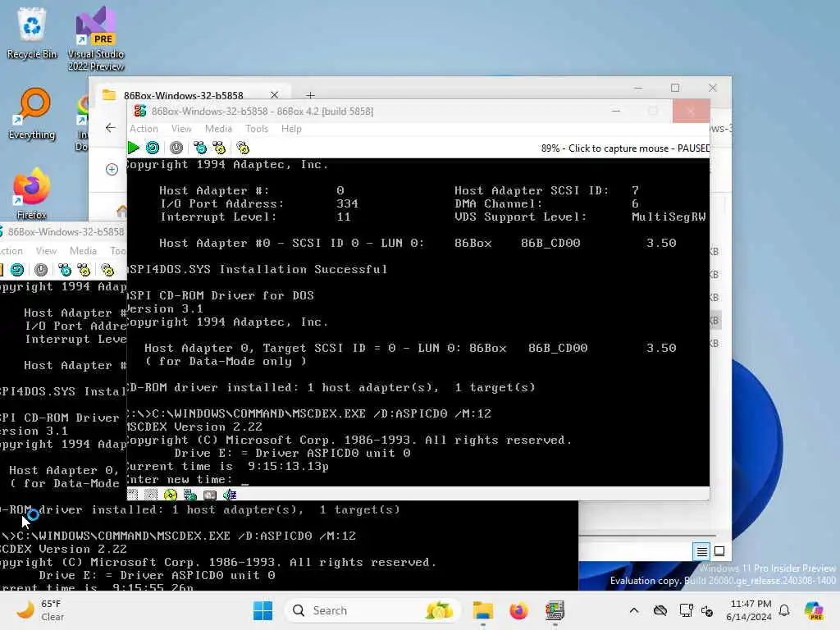The width and height of the screenshot is (840, 630).
Task: Open the Tools menu in front 86Box window
Action: [257, 129]
